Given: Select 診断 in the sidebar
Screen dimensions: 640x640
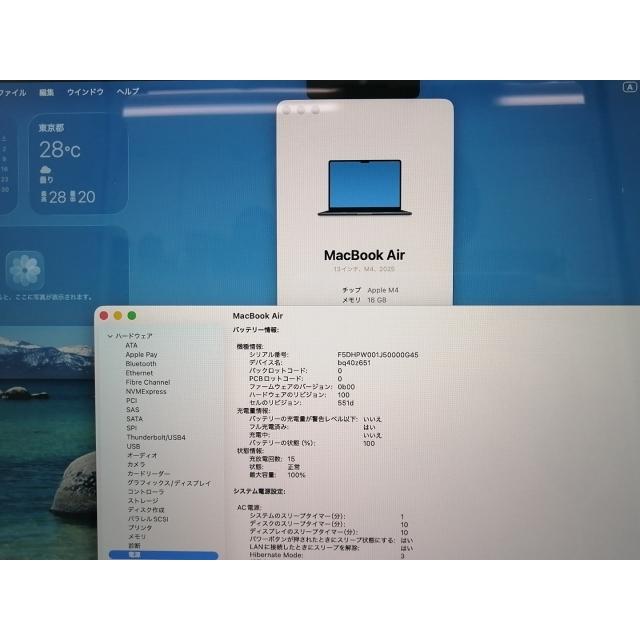Looking at the screenshot, I should click(x=134, y=546).
